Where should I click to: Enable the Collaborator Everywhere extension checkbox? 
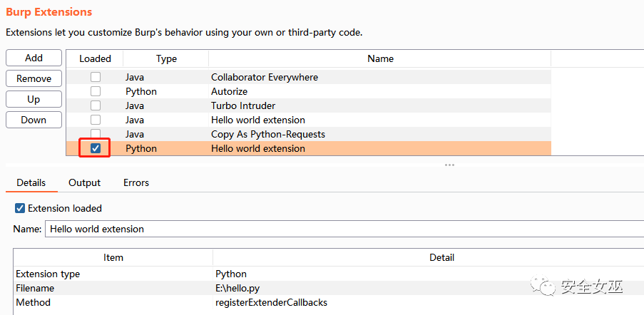click(x=96, y=77)
